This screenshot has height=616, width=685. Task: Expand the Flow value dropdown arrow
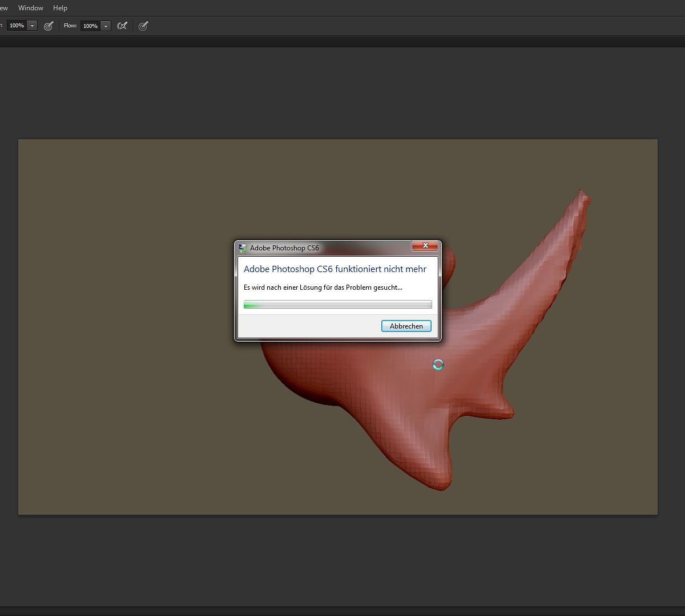(106, 26)
